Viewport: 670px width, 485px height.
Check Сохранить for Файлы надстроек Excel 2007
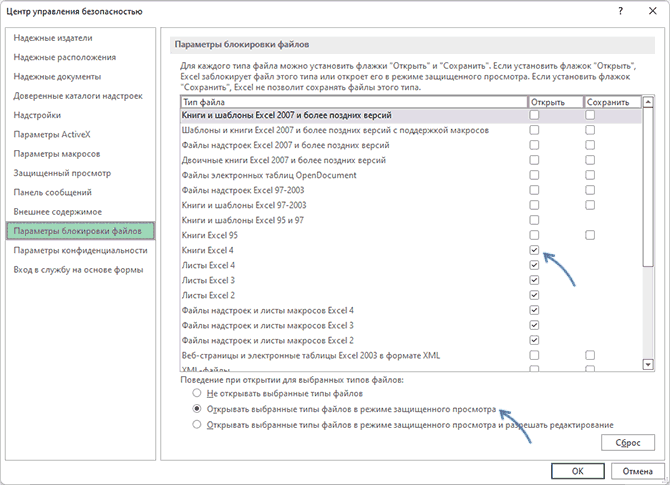pos(590,145)
